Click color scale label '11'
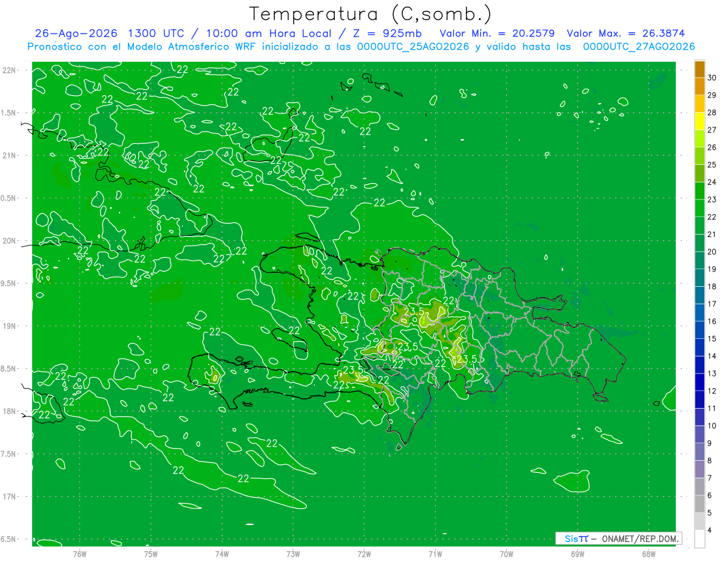 pos(712,409)
